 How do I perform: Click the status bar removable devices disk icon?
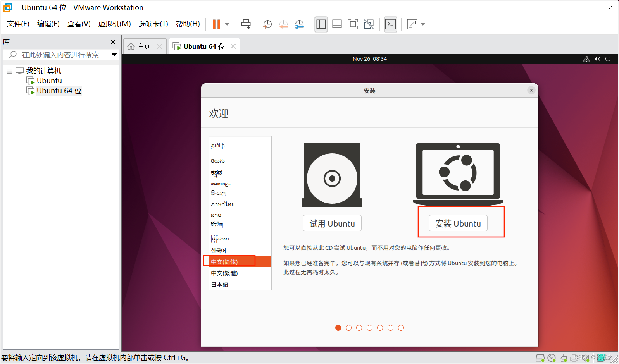pyautogui.click(x=540, y=358)
